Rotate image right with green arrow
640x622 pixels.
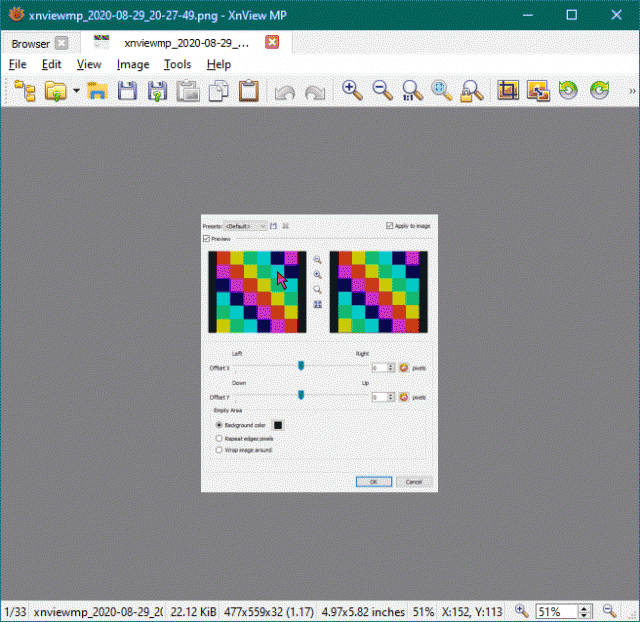[x=599, y=90]
